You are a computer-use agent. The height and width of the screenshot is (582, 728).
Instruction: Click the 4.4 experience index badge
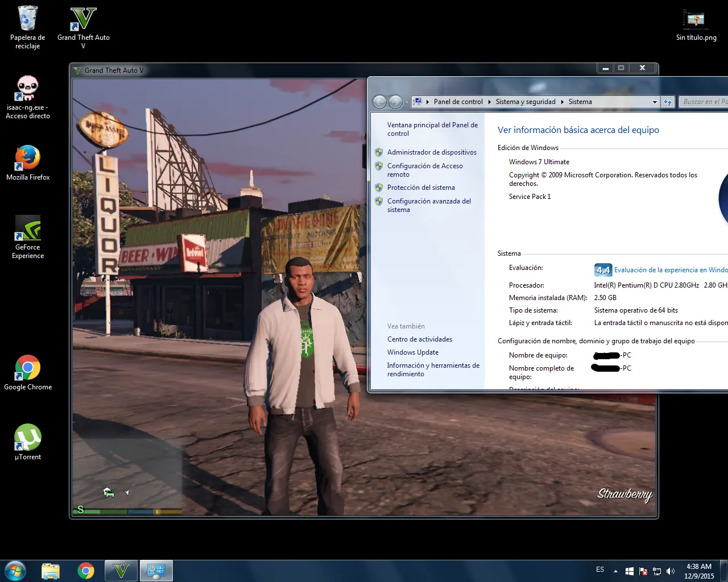(x=603, y=270)
